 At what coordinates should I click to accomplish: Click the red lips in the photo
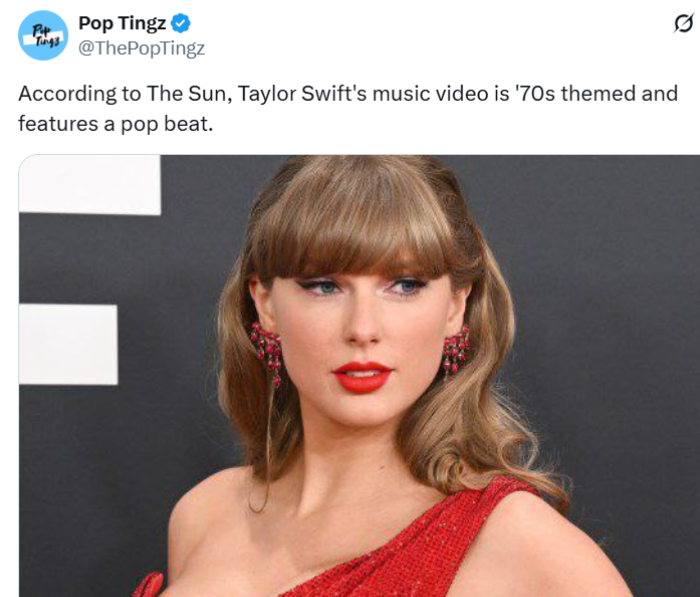(x=362, y=376)
